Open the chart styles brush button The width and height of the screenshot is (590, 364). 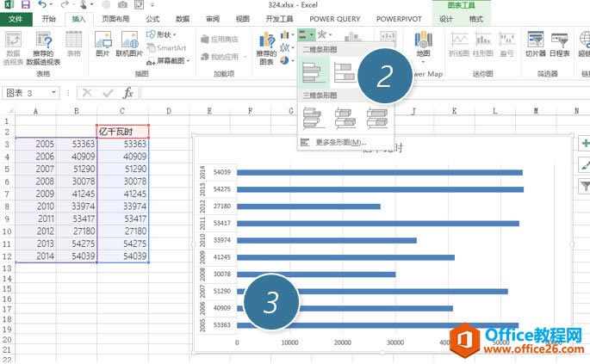tap(585, 164)
